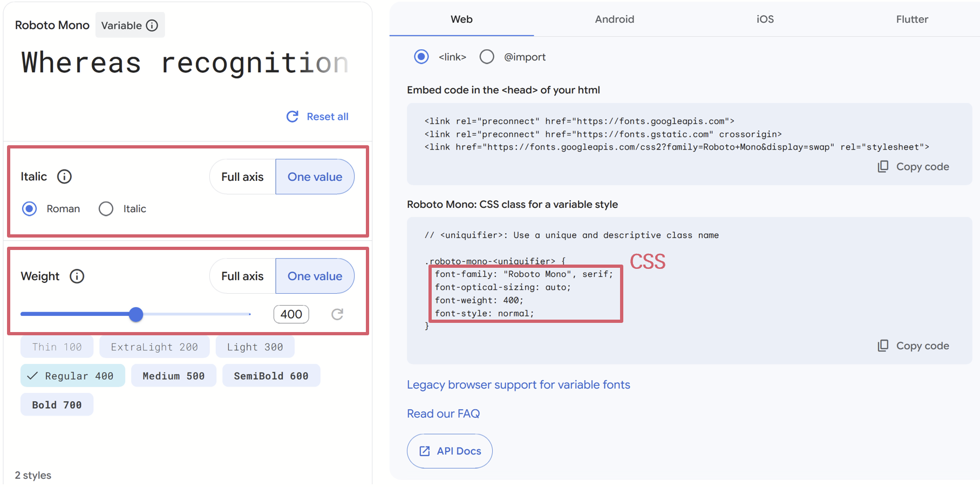Click the Reset all link
980x487 pixels.
(x=328, y=117)
